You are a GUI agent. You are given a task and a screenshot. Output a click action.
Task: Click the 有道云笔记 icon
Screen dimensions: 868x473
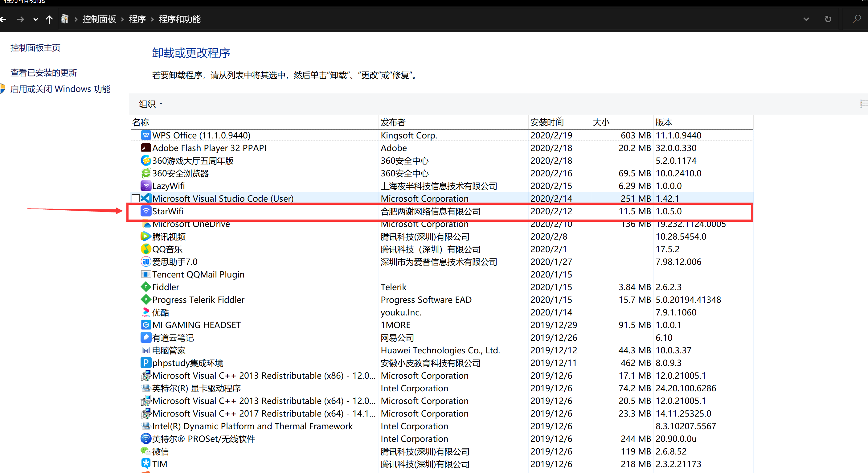[x=145, y=337]
